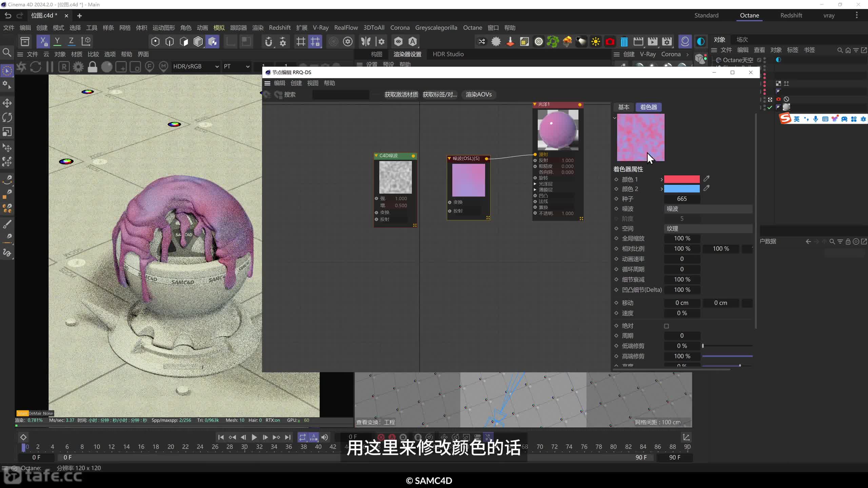Image resolution: width=868 pixels, height=488 pixels.
Task: Collapse the C4D噪波 node triangle
Action: point(376,156)
